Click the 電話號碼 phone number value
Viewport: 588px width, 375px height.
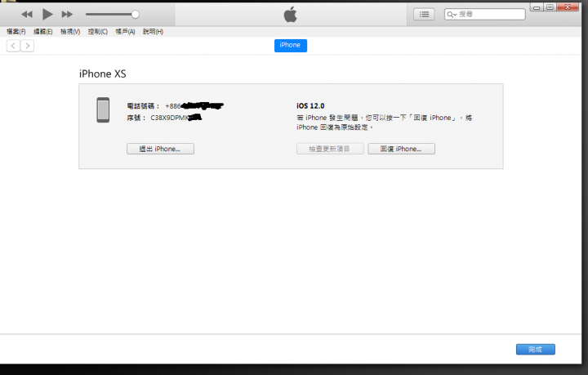(x=194, y=106)
